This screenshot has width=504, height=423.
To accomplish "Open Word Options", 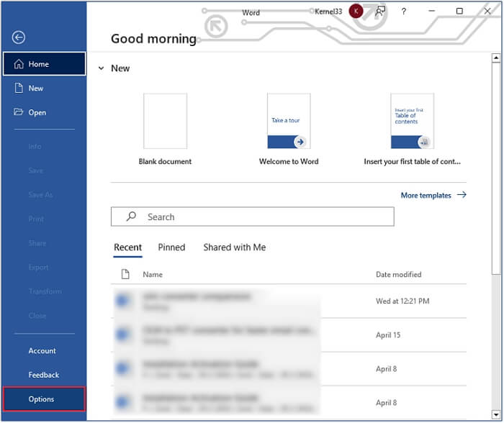I will pos(45,399).
